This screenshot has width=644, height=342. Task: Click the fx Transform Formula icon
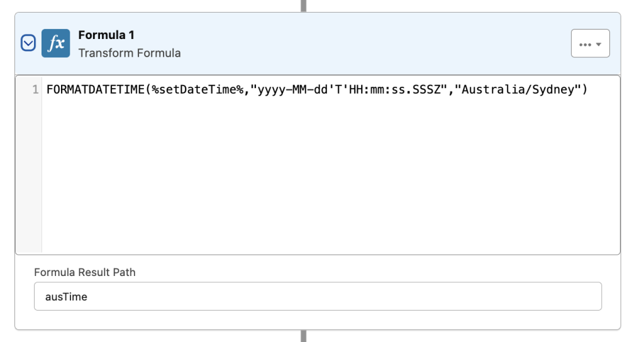point(56,43)
